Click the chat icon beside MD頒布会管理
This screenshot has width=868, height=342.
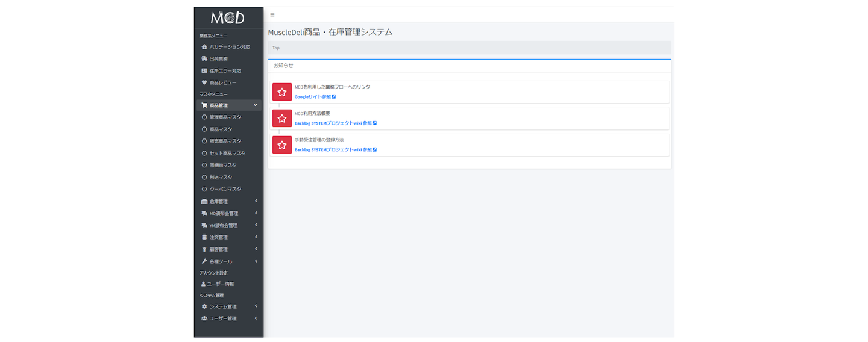click(x=204, y=214)
